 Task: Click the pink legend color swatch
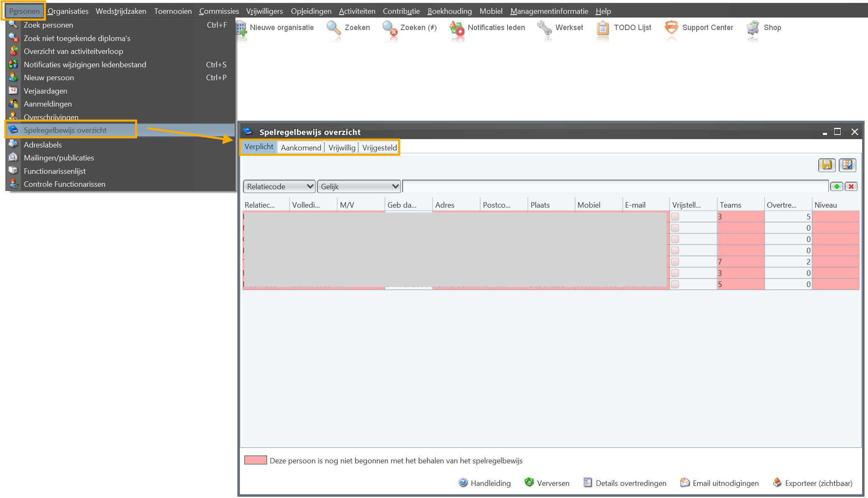[x=255, y=460]
